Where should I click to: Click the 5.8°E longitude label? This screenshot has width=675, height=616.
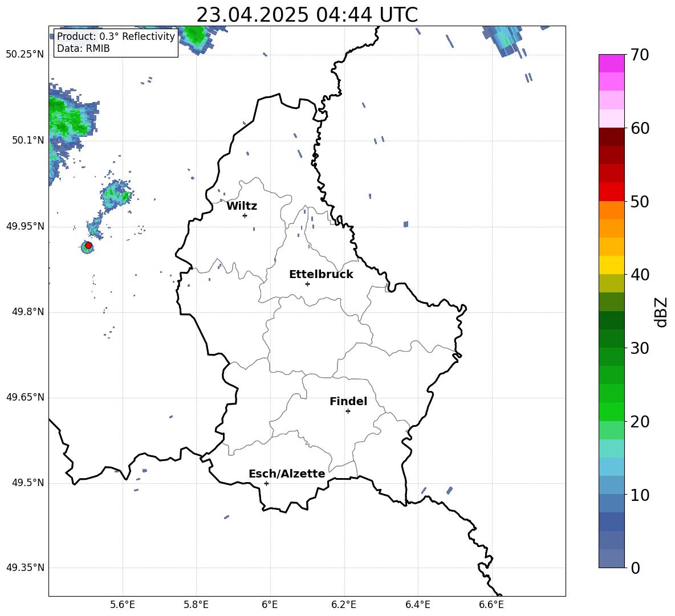(x=196, y=605)
